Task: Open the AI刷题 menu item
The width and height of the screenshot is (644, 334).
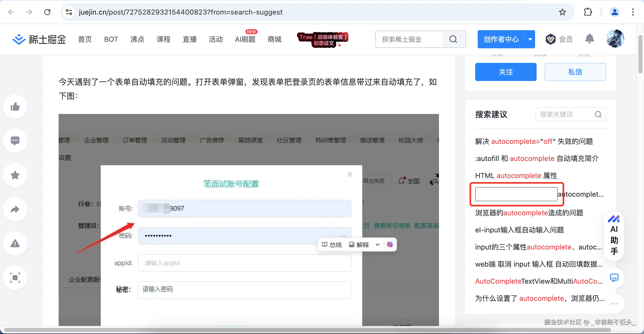Action: coord(245,39)
